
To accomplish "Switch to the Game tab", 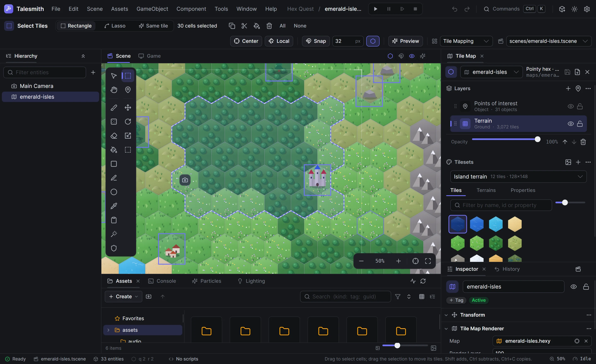I will point(149,56).
